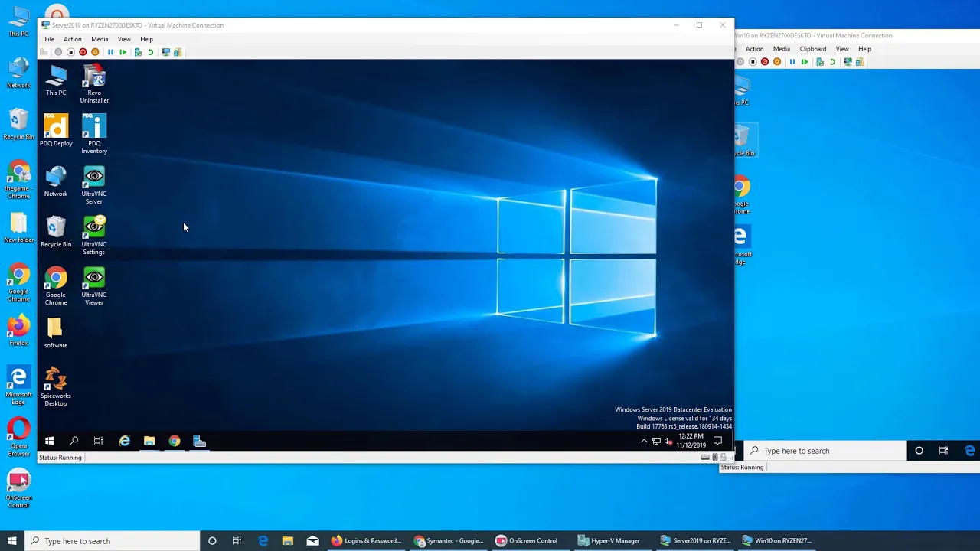Open Internet Explorer in Server2019 VM taskbar
This screenshot has height=551, width=980.
tap(124, 441)
